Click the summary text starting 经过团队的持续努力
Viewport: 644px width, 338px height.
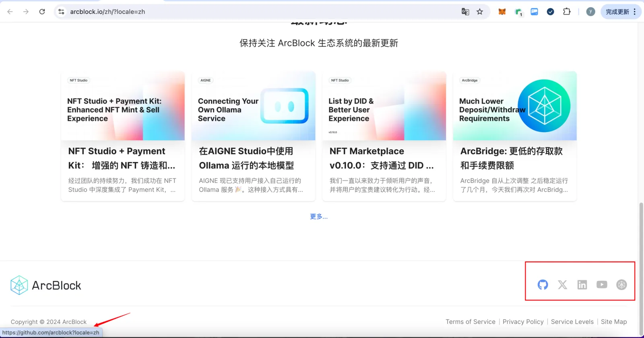pyautogui.click(x=122, y=185)
